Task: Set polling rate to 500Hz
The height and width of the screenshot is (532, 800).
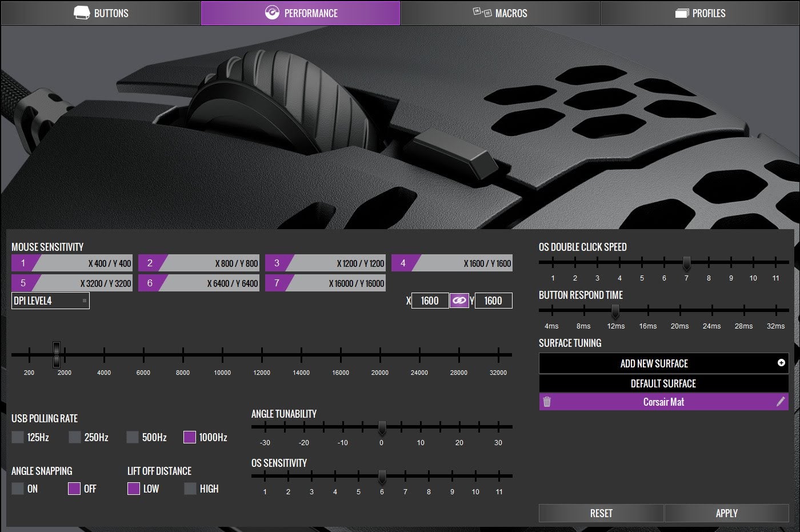Action: click(x=133, y=437)
